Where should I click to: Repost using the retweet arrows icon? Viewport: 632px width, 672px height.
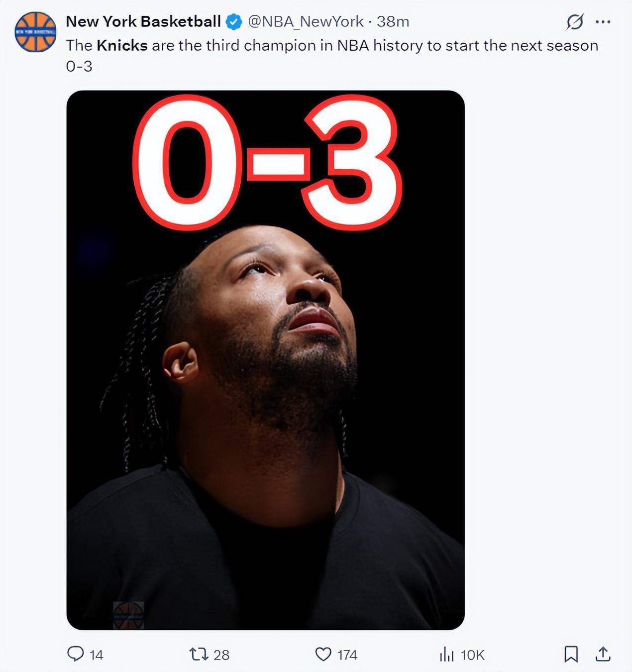click(199, 654)
